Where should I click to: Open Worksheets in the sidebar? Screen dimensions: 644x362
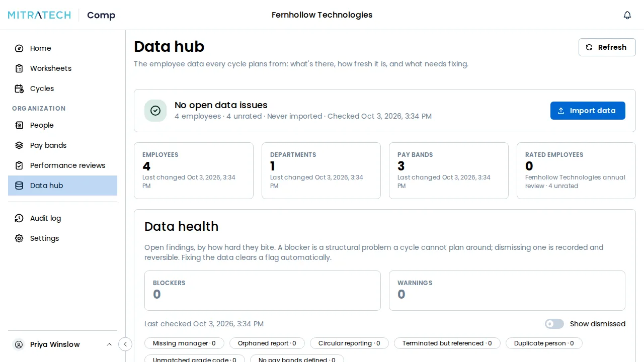[x=63, y=68]
